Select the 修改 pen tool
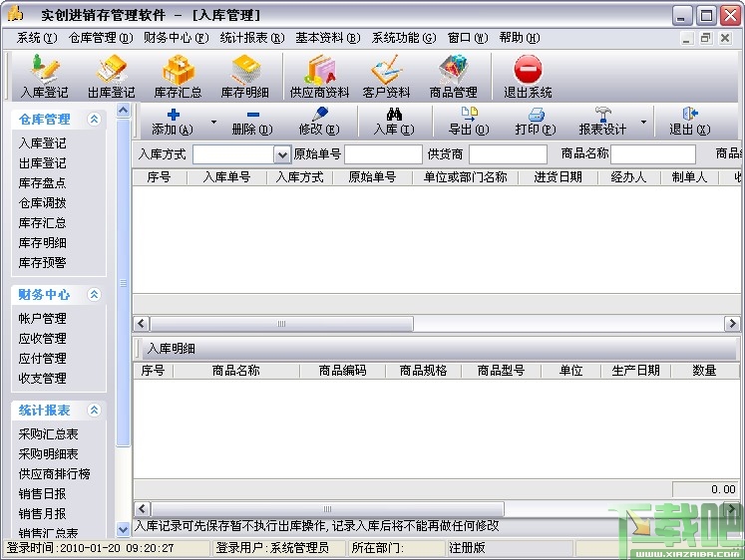Screen dimensions: 745x560 pyautogui.click(x=319, y=114)
